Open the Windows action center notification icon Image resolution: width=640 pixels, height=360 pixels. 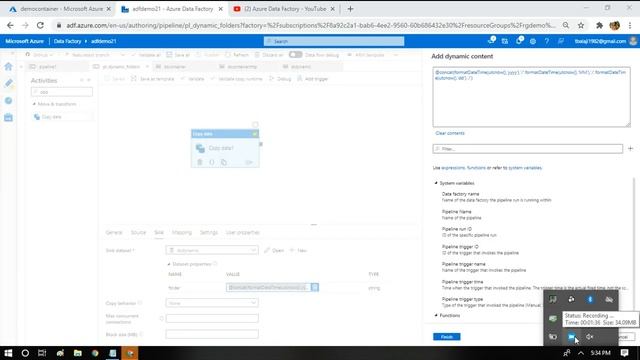[x=624, y=353]
